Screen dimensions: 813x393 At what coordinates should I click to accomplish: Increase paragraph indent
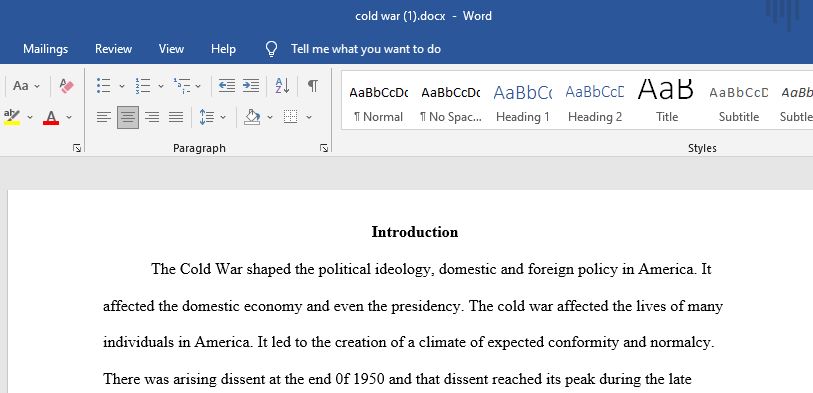pos(251,86)
